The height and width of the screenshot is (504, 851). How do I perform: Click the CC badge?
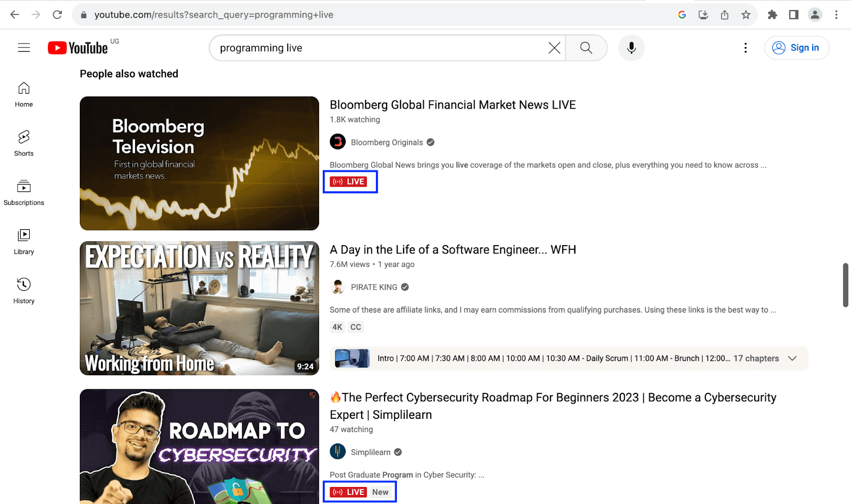356,327
